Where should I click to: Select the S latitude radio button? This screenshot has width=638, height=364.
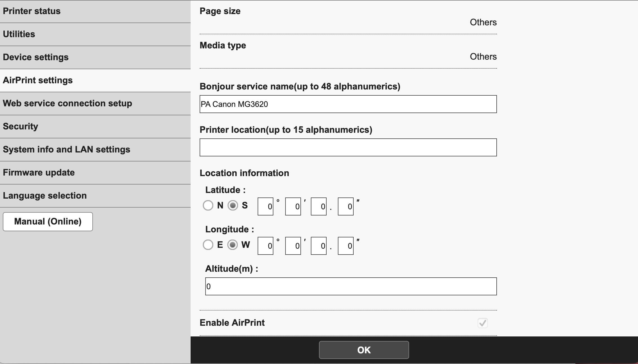tap(233, 206)
